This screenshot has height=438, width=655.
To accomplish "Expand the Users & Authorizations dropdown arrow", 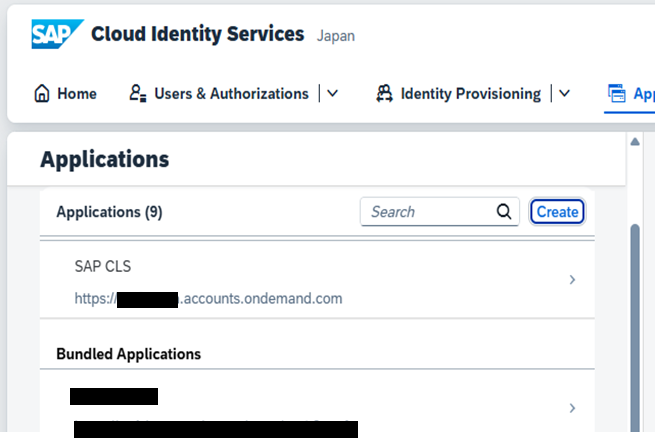I will [333, 94].
